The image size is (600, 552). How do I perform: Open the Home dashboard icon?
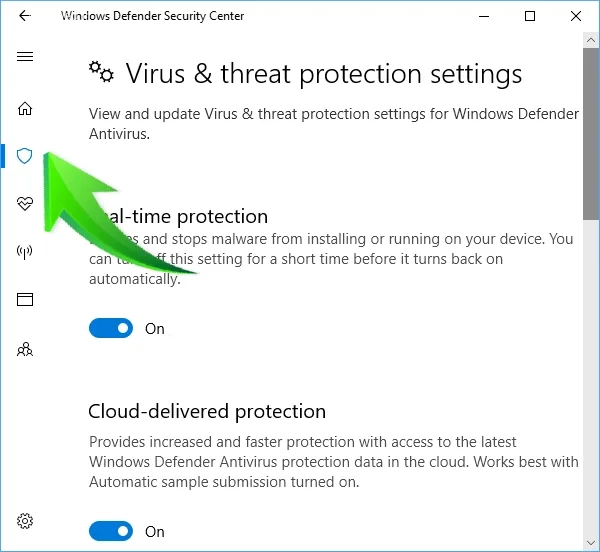coord(25,109)
